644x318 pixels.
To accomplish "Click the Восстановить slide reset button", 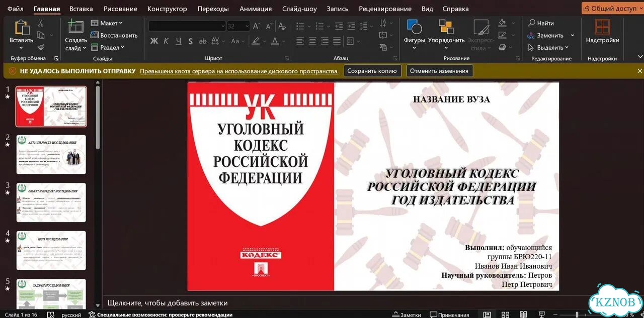I will [114, 35].
